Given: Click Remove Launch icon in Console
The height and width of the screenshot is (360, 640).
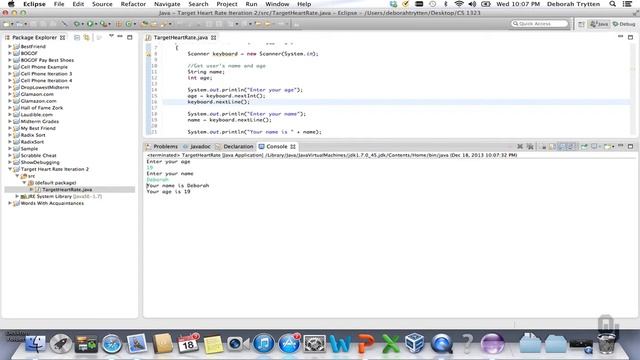Looking at the screenshot, I should pyautogui.click(x=520, y=147).
